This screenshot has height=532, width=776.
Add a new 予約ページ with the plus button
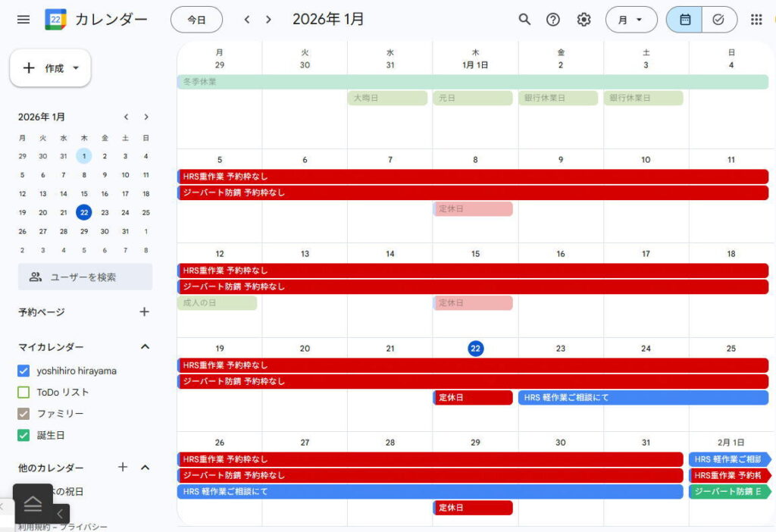tap(144, 311)
